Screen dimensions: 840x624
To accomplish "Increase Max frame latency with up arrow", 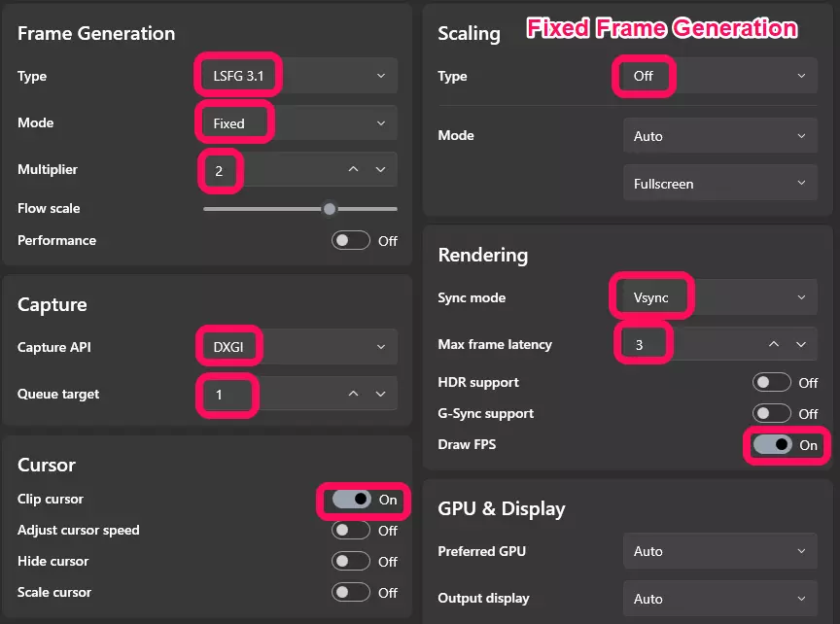I will pos(774,344).
